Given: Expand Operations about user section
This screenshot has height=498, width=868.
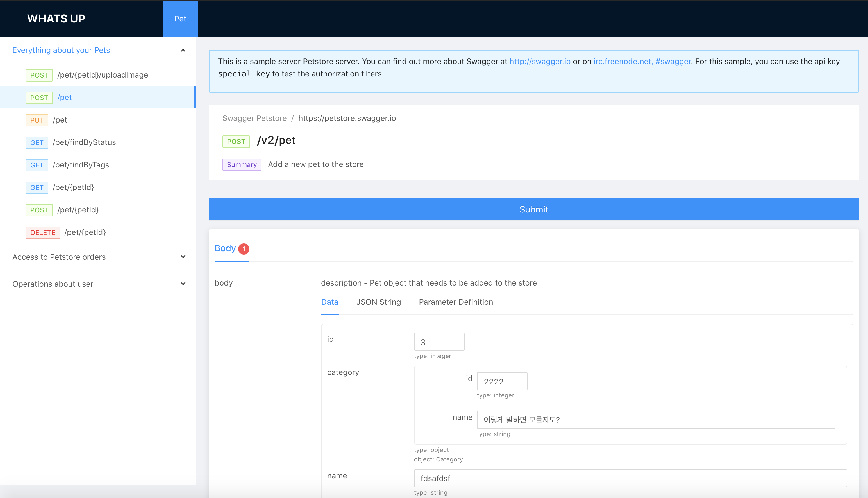Looking at the screenshot, I should click(183, 284).
